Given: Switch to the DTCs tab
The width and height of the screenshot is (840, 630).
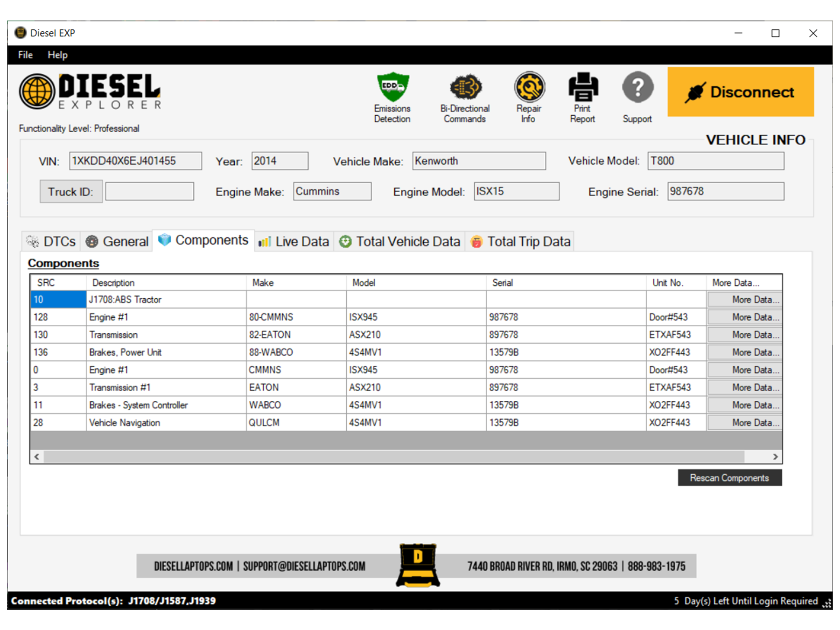Looking at the screenshot, I should click(x=51, y=241).
